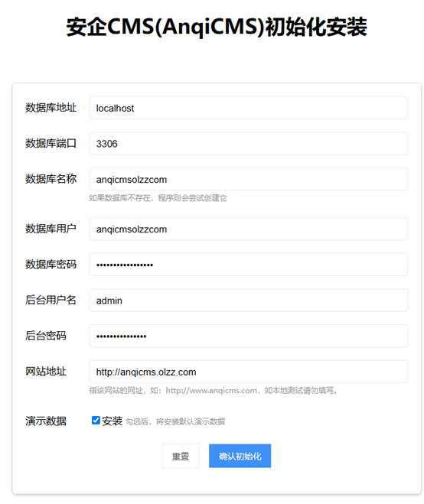This screenshot has width=424, height=504.
Task: Click the database port field showing 3306
Action: (x=248, y=143)
